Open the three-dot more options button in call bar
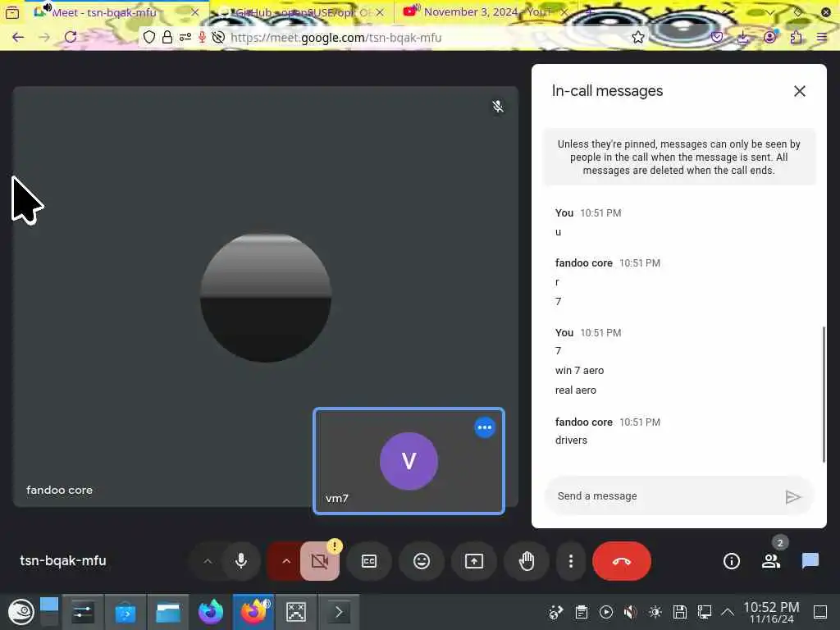This screenshot has width=840, height=630. 571,561
